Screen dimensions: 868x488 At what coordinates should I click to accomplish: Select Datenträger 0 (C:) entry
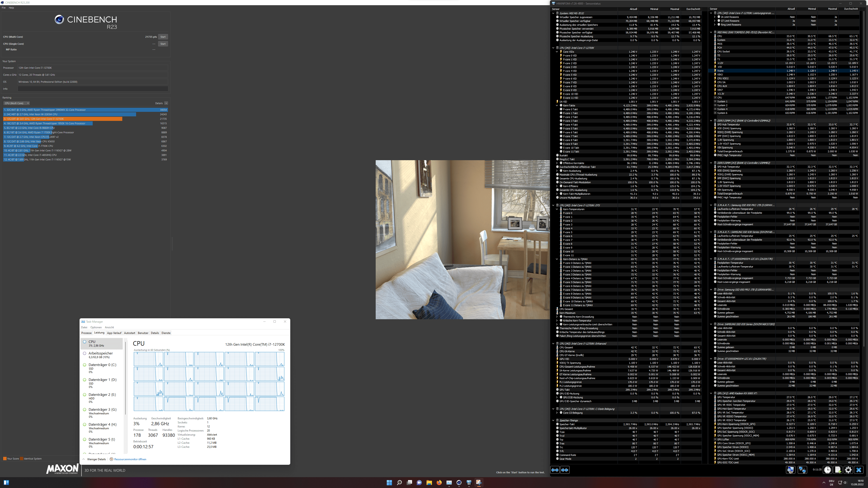pyautogui.click(x=101, y=368)
